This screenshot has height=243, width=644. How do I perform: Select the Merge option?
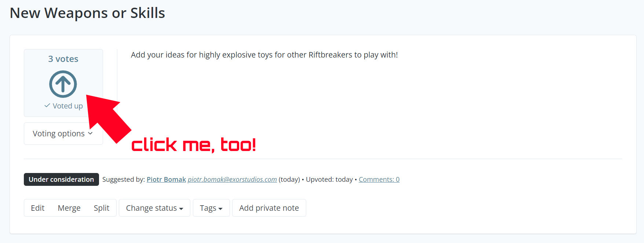[x=69, y=208]
